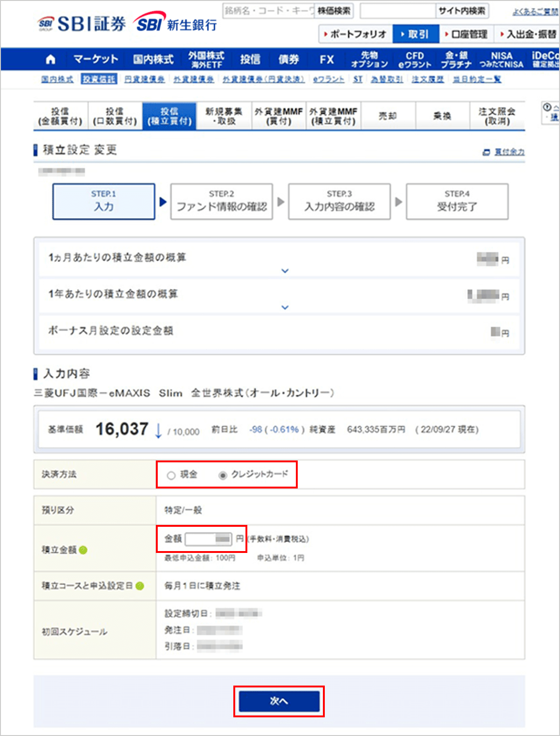560x736 pixels.
Task: Click the home icon in navigation bar
Action: click(x=50, y=60)
